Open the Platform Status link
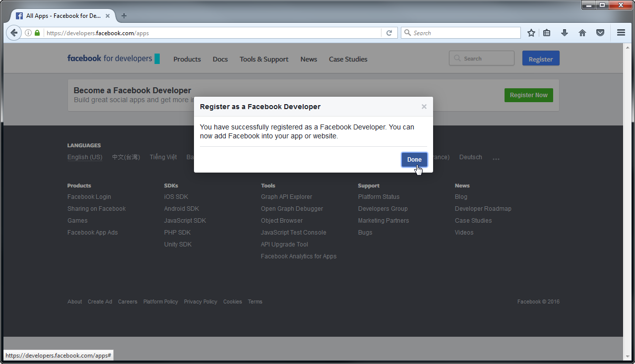Screen dimensions: 635x364 [x=379, y=197]
